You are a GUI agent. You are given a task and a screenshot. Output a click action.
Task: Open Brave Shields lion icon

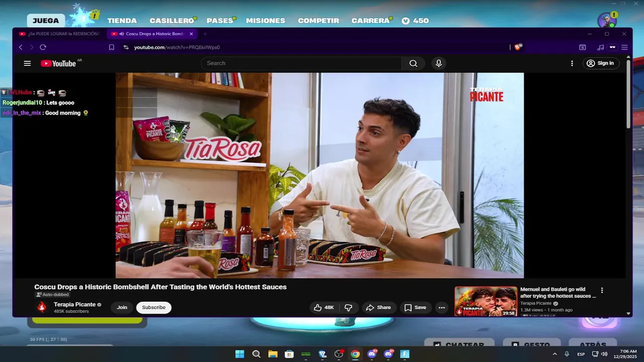pyautogui.click(x=518, y=47)
